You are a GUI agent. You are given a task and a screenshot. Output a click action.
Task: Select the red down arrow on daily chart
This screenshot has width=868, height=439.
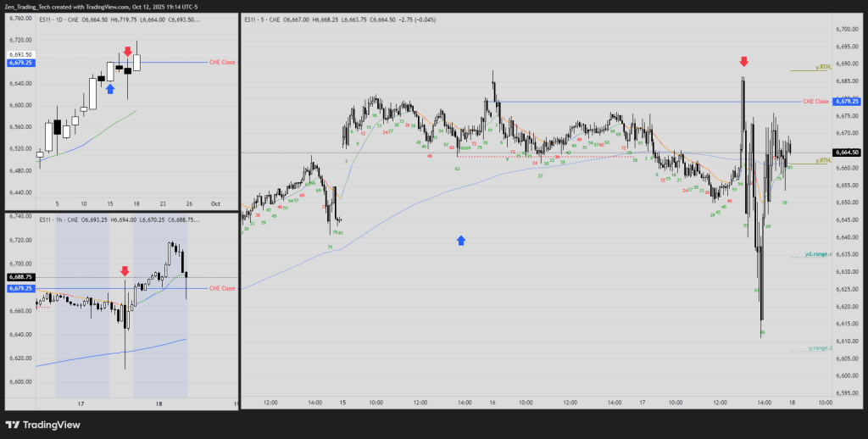[127, 52]
